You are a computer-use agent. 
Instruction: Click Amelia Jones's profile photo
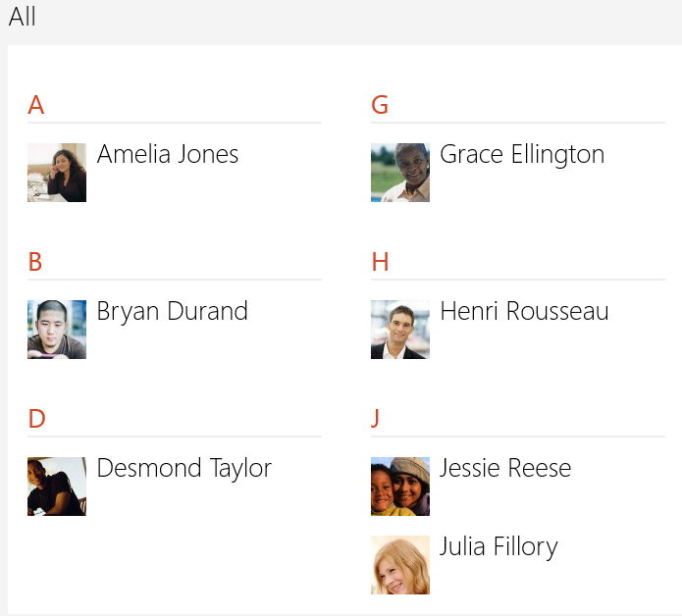(57, 173)
